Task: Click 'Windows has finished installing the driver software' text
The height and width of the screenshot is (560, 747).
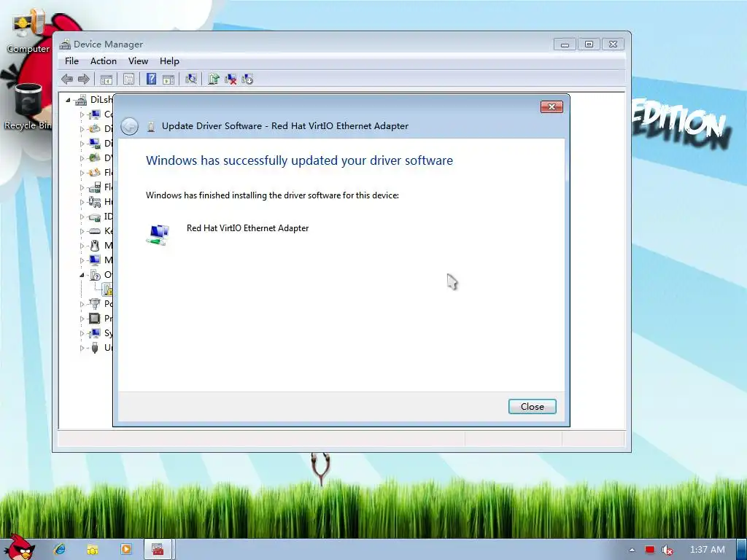Action: (272, 195)
